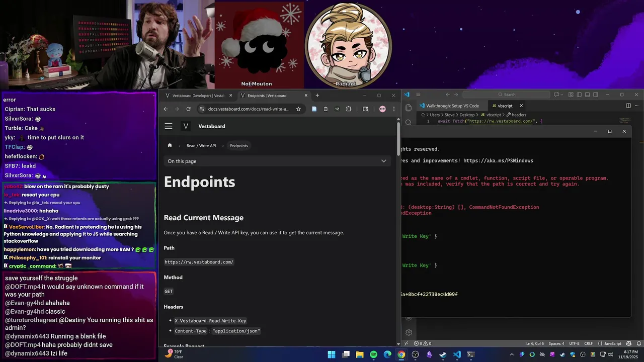Click Vestaboard site title link
The image size is (644, 362).
[212, 126]
